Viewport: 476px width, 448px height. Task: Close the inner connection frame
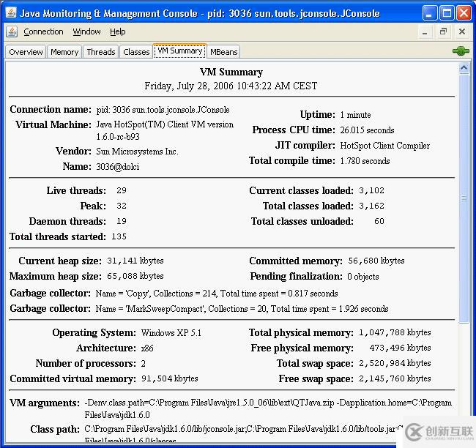click(x=462, y=31)
